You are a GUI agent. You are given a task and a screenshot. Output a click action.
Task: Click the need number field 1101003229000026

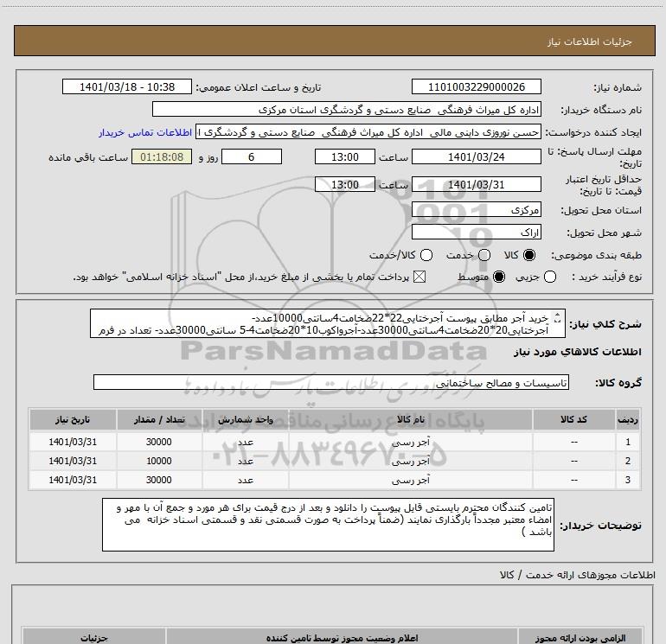pyautogui.click(x=476, y=87)
